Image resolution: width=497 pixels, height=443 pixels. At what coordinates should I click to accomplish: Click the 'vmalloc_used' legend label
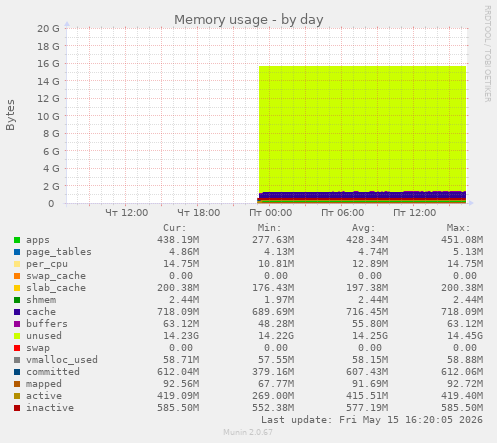(x=62, y=360)
